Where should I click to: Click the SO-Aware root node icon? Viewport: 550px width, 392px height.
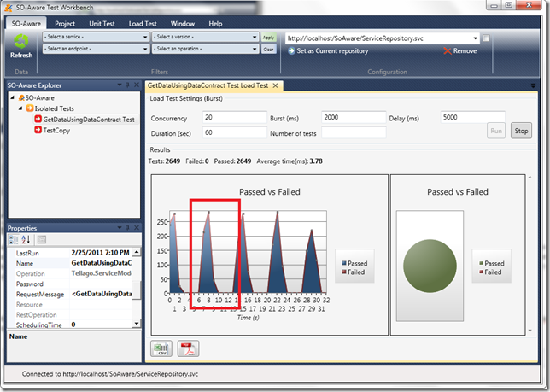point(21,97)
